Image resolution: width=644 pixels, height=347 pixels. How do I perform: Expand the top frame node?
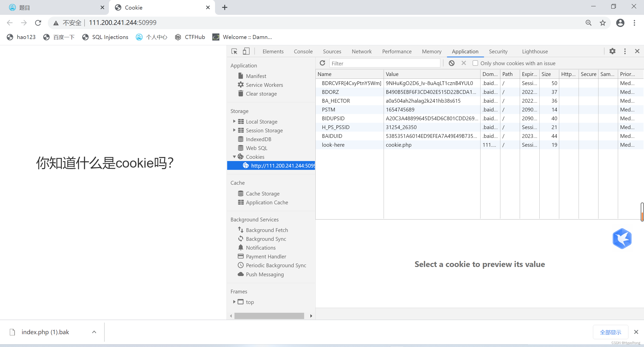click(234, 302)
